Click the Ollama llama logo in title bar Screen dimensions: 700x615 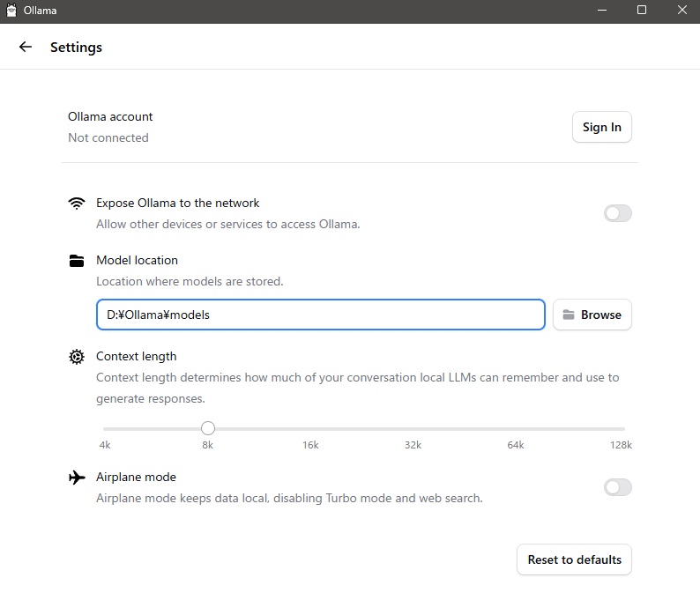(11, 11)
